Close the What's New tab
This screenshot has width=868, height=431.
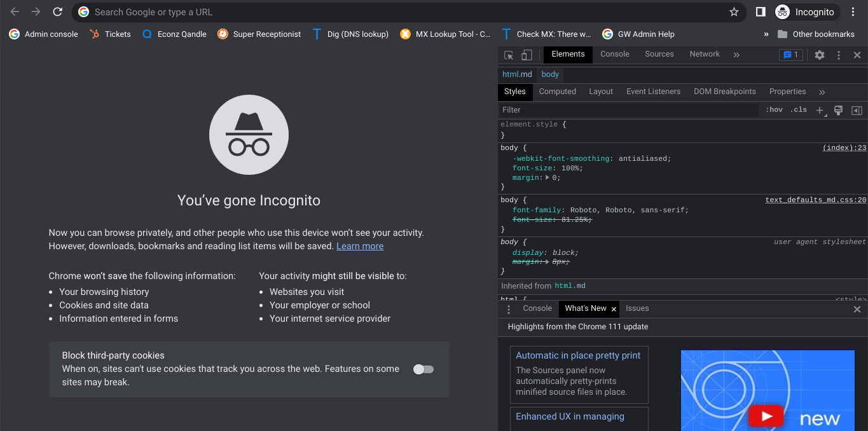(614, 309)
